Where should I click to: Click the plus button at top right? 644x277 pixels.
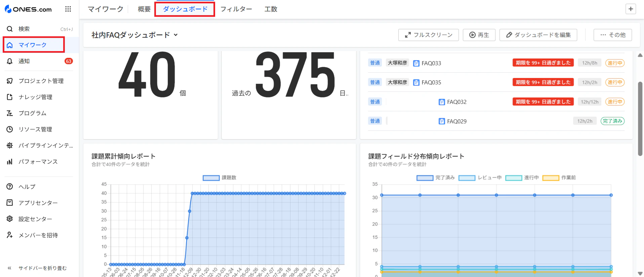click(631, 9)
